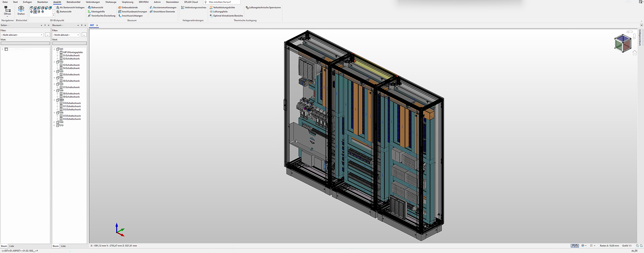The height and width of the screenshot is (253, 644).
Task: Expand the 009 layout space node
Action: (x=54, y=122)
